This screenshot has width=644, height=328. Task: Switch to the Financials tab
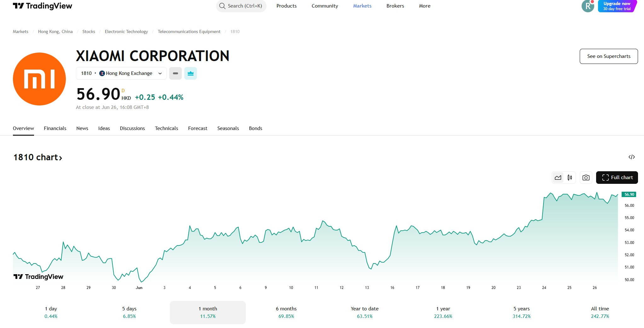55,128
